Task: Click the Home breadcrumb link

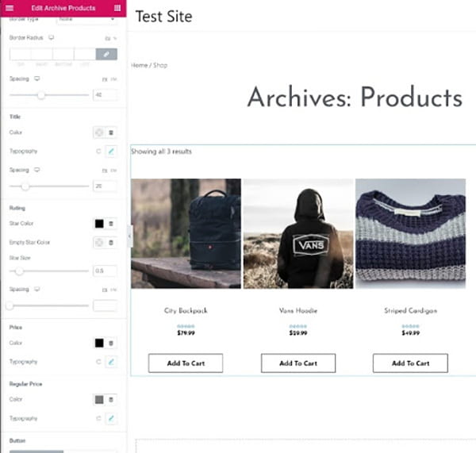Action: click(x=140, y=65)
